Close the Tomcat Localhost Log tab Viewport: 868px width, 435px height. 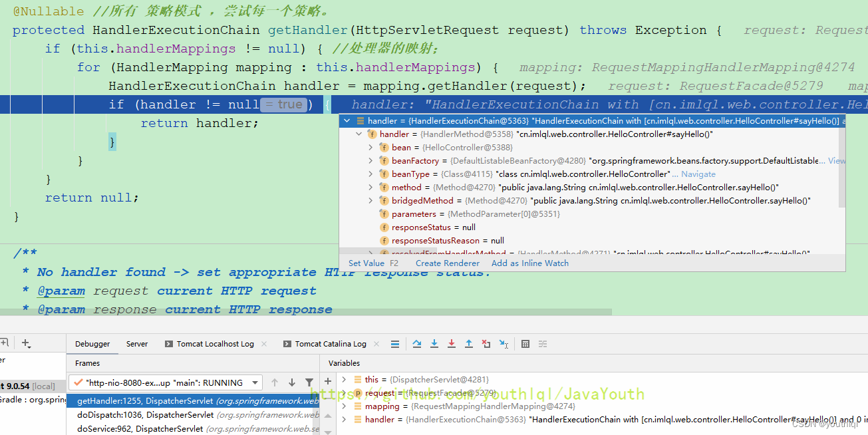(x=264, y=344)
